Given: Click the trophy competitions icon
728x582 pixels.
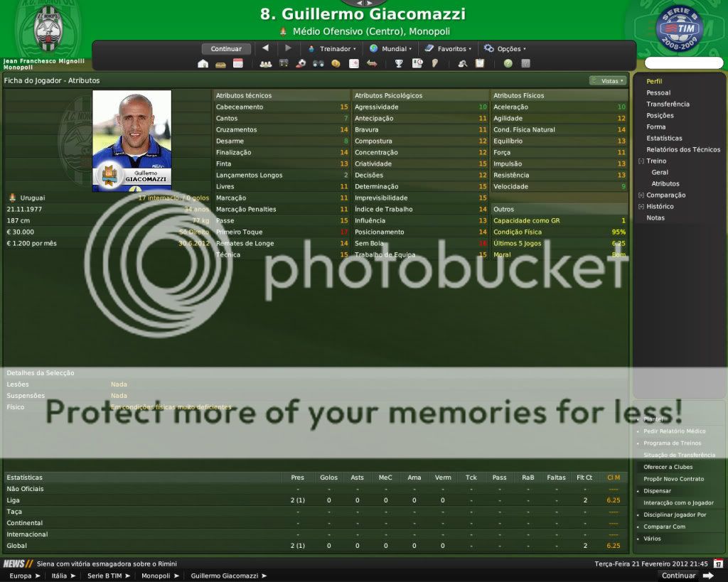Looking at the screenshot, I should 399,64.
